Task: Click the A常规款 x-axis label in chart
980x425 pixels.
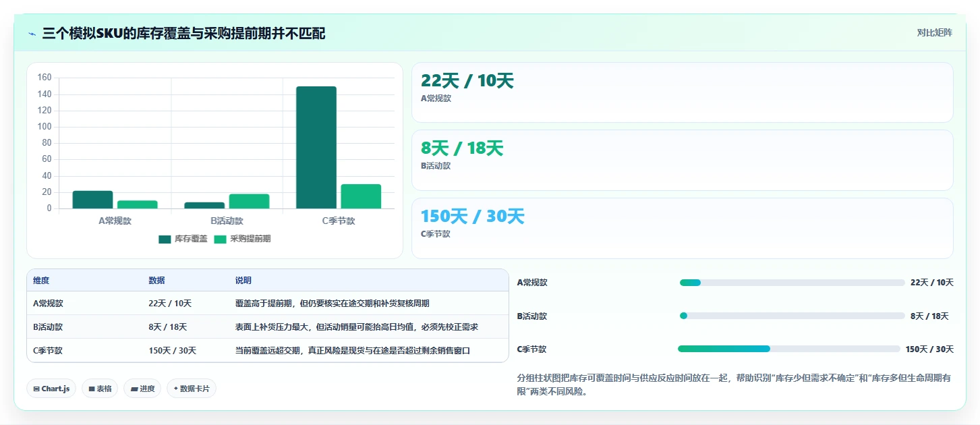Action: click(x=115, y=221)
